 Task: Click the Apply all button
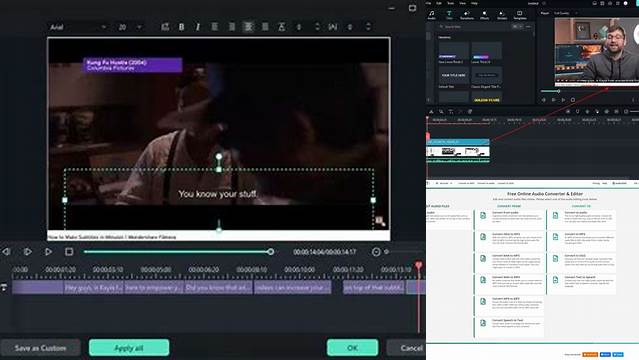pyautogui.click(x=129, y=348)
